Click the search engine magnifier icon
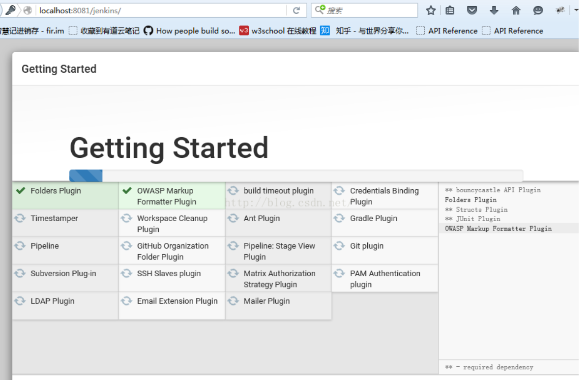Viewport: 588px width, 380px height. [320, 9]
